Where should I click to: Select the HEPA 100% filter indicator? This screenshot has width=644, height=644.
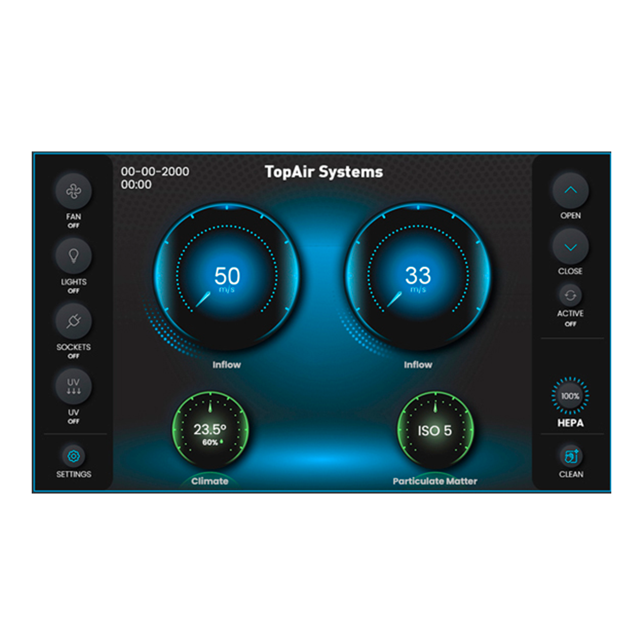coord(570,396)
